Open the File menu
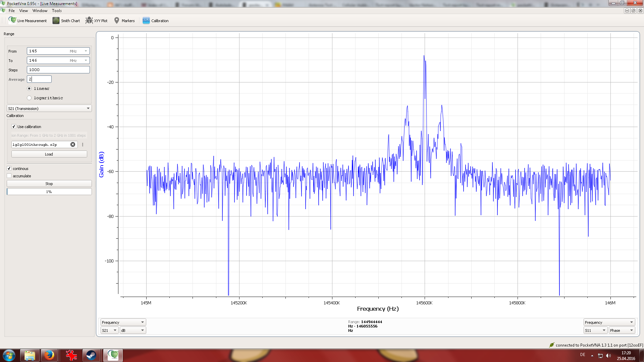 [x=12, y=11]
